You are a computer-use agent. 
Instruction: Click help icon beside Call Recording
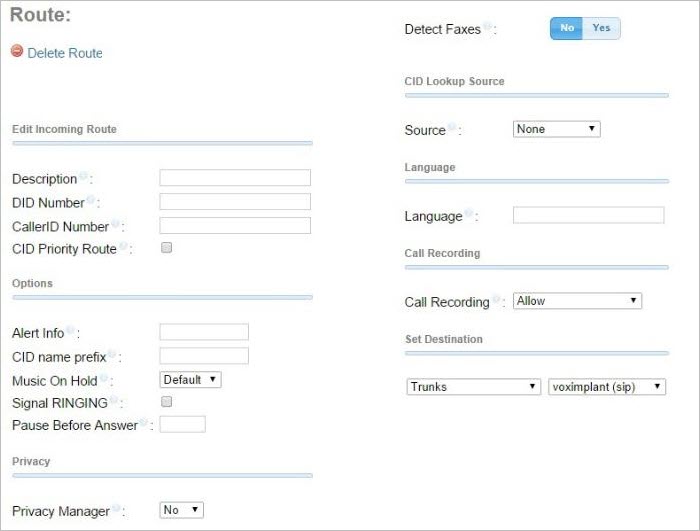coord(497,299)
